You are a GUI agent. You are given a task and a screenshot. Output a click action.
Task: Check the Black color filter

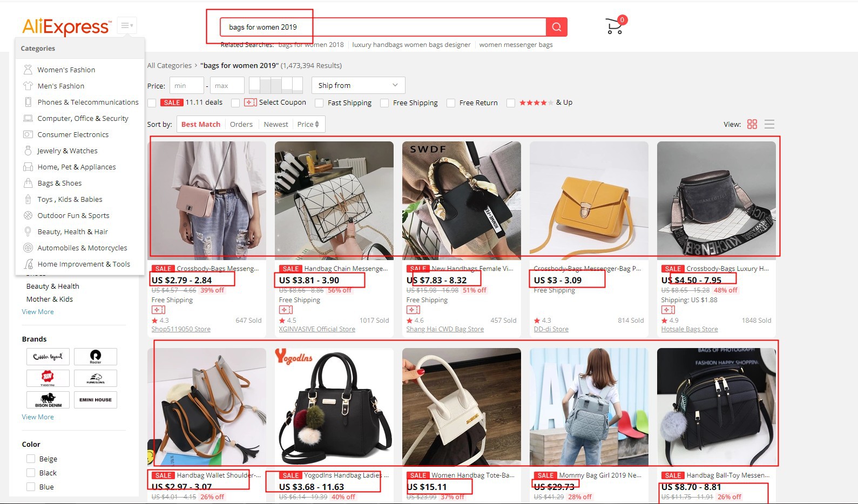[31, 473]
